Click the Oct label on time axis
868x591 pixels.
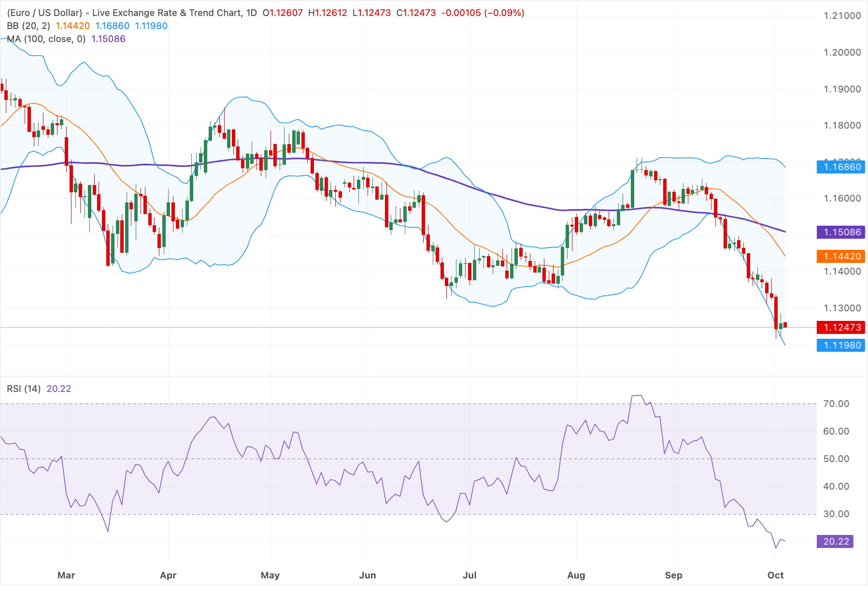point(776,576)
